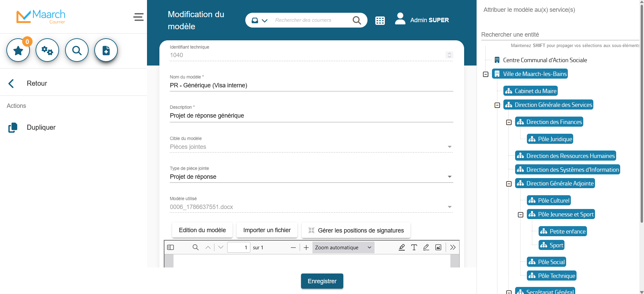644x294 pixels.
Task: Toggle Pôle Juridique entity selection
Action: (x=550, y=139)
